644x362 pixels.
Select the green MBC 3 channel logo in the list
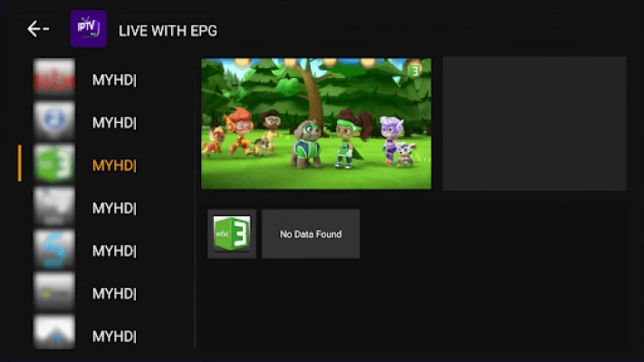(x=53, y=163)
